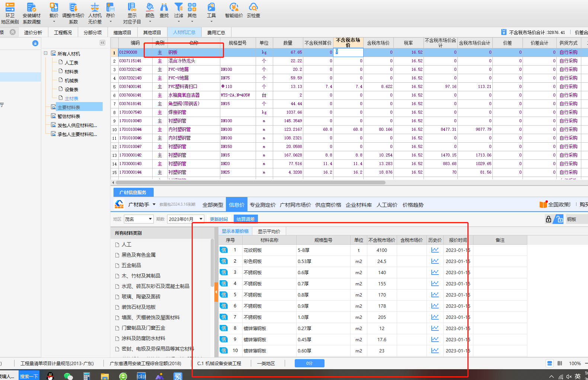The width and height of the screenshot is (588, 380).
Task: Click the 搜索一下 taskbar button
Action: click(x=29, y=376)
